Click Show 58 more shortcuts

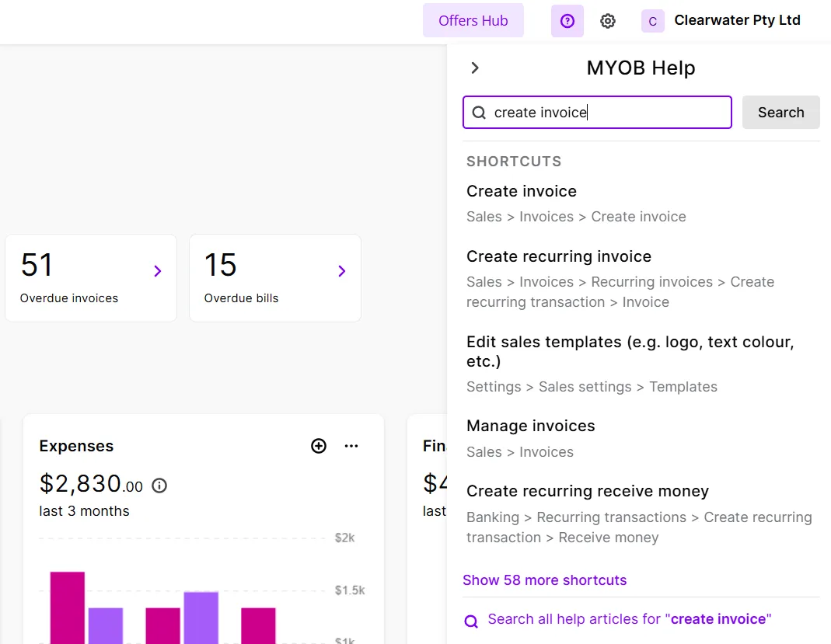click(x=544, y=580)
